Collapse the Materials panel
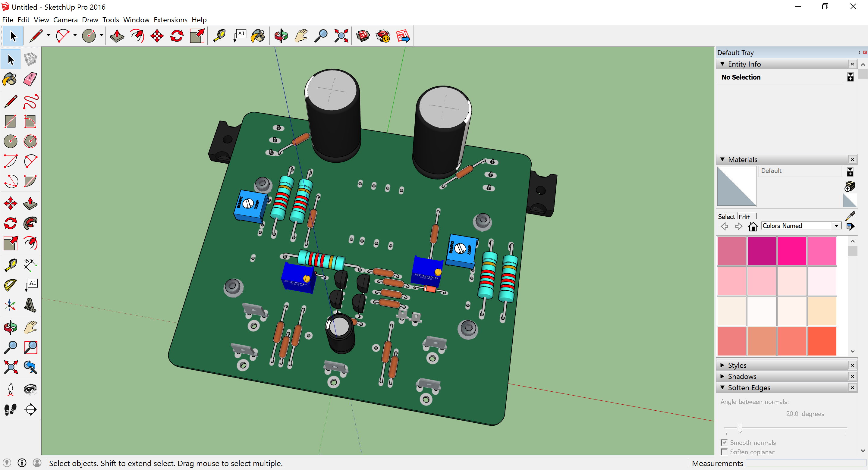868x470 pixels. pyautogui.click(x=722, y=159)
